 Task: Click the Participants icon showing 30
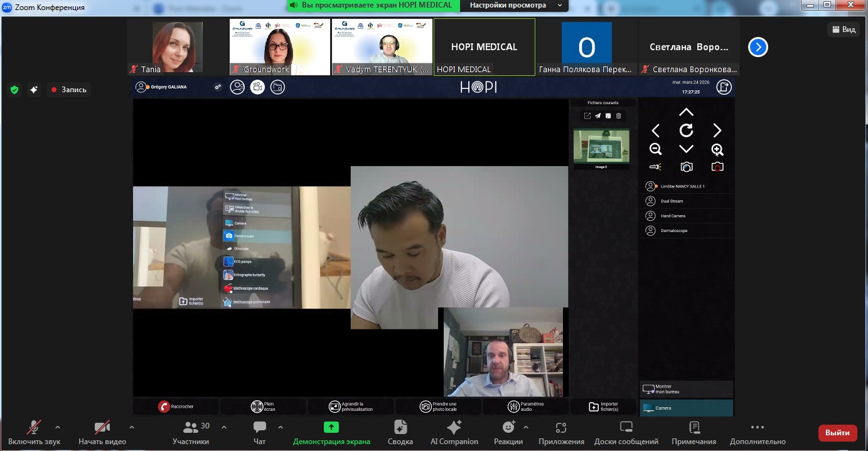tap(191, 427)
